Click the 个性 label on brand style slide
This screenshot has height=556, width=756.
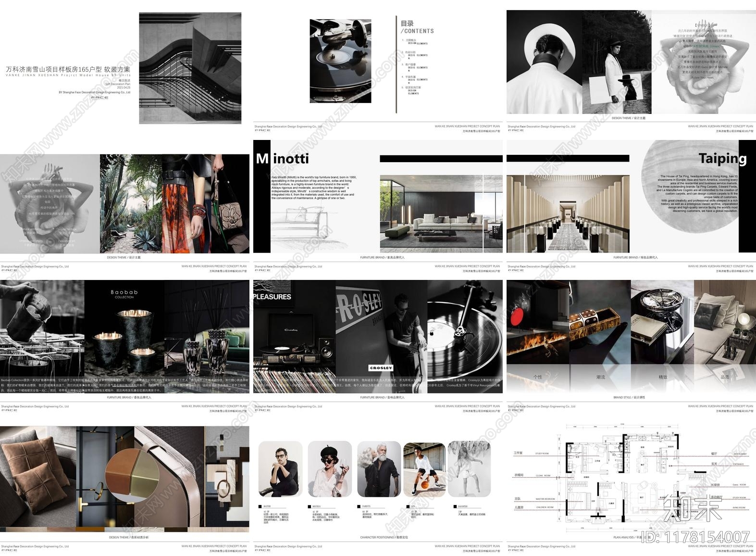pyautogui.click(x=538, y=377)
